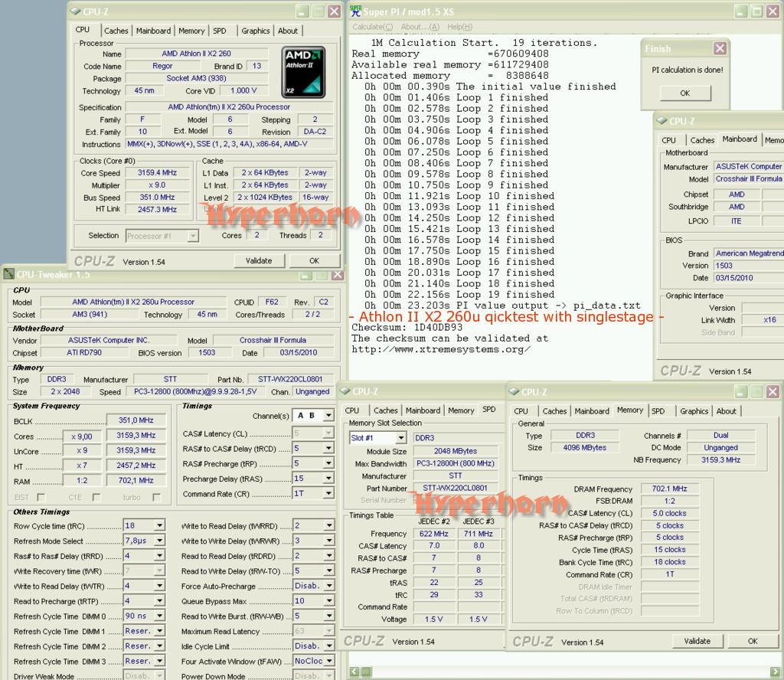Open Queue Bypass Max dropdown
Image resolution: width=784 pixels, height=680 pixels.
[x=328, y=600]
